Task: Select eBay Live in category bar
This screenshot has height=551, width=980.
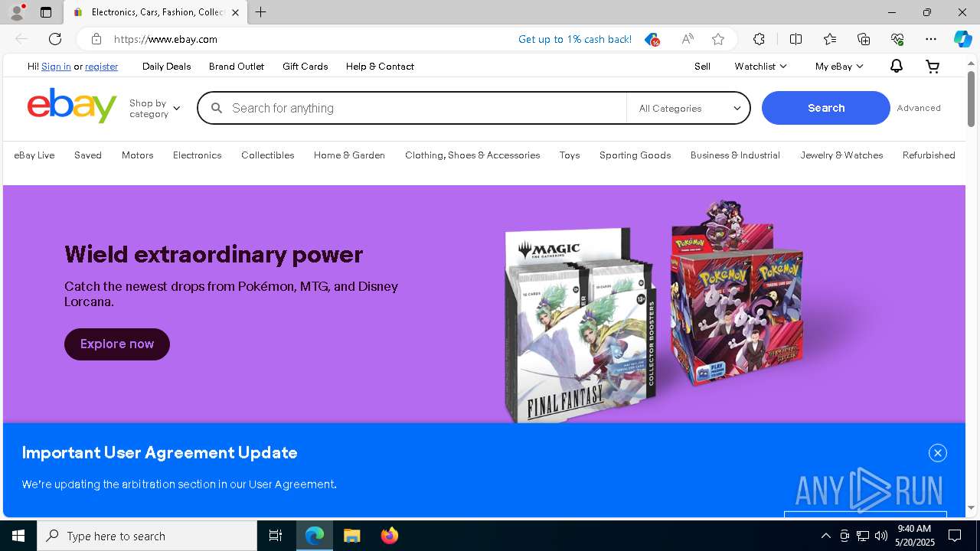Action: [x=34, y=155]
